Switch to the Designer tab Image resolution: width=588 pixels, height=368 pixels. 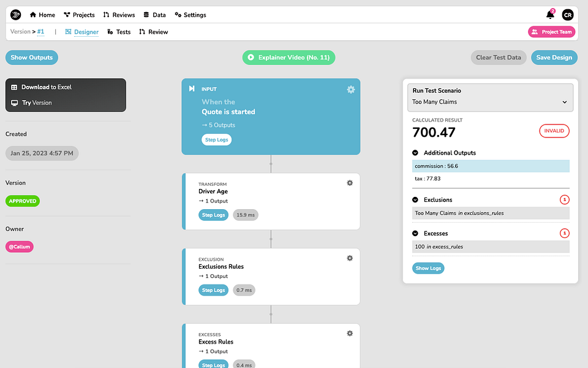click(x=81, y=32)
